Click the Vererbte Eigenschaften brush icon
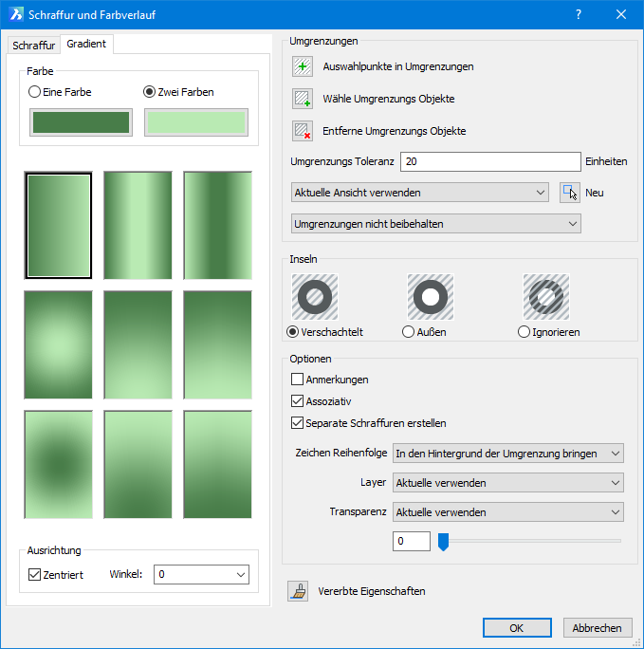 pyautogui.click(x=298, y=591)
